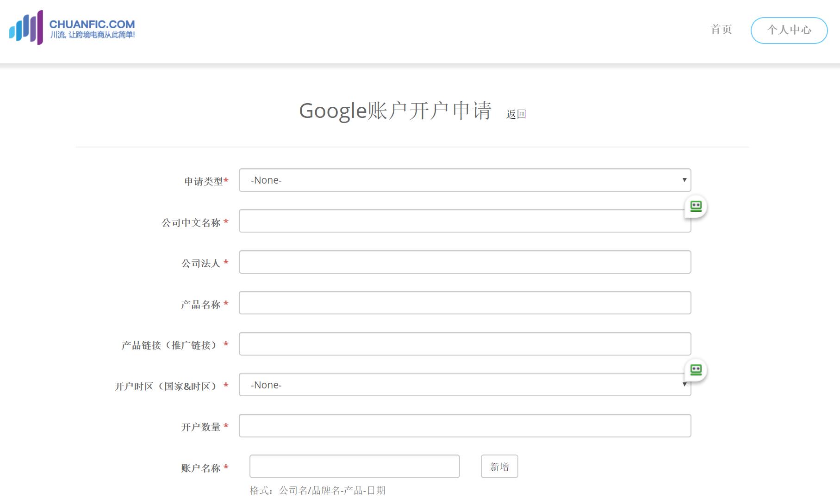840x504 pixels.
Task: Click the CHUANFIC.COM logo
Action: tap(72, 27)
